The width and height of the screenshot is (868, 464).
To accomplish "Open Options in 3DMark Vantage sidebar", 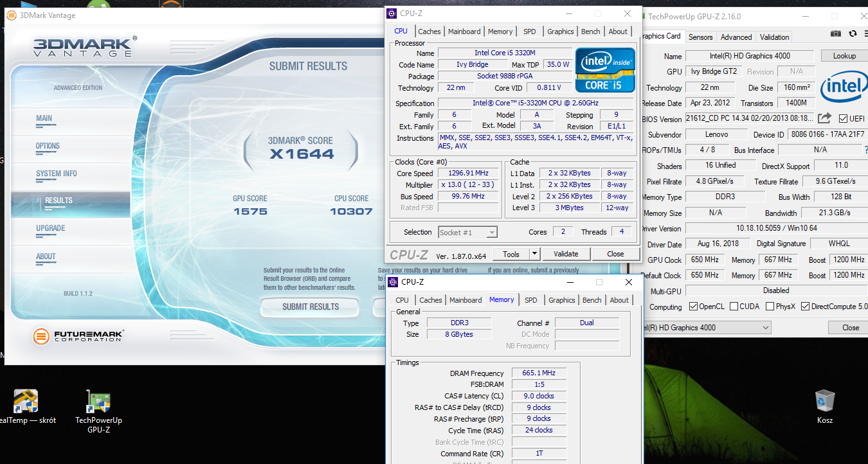I will click(48, 146).
